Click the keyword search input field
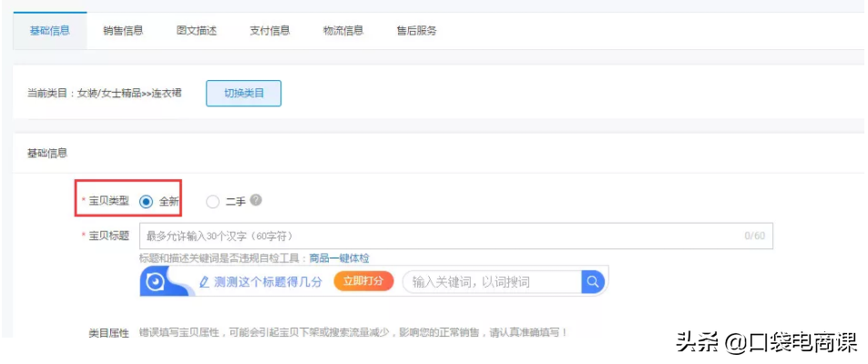This screenshot has width=868, height=364. [492, 282]
